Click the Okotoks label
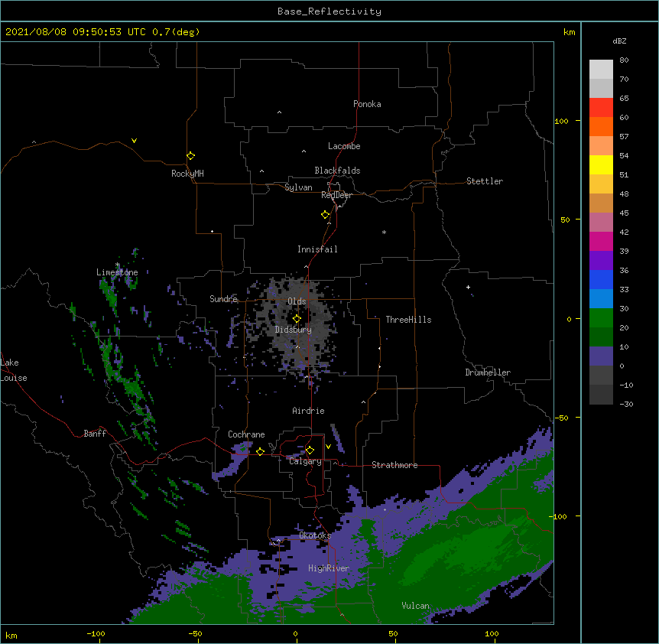This screenshot has height=644, width=659. (315, 535)
